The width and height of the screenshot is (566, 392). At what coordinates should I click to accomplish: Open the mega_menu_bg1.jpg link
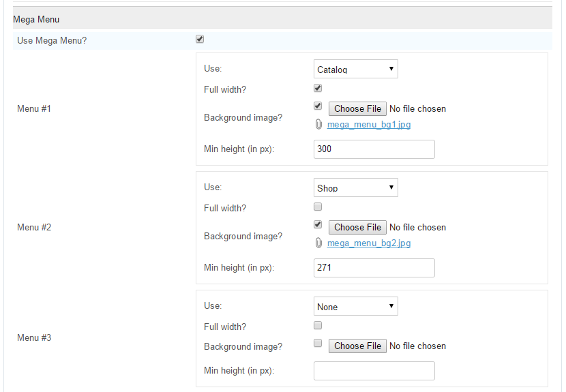369,125
